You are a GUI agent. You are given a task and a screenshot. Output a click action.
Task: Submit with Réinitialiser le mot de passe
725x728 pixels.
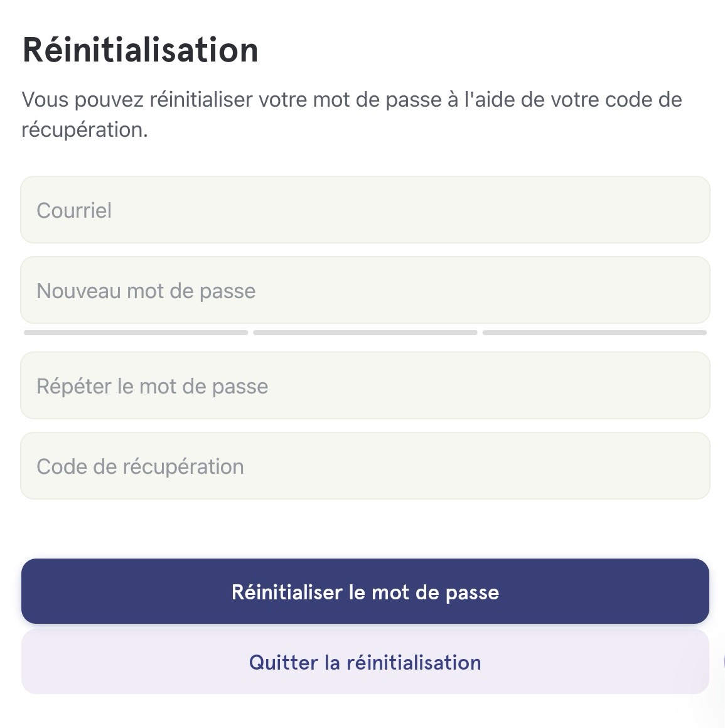pos(365,591)
